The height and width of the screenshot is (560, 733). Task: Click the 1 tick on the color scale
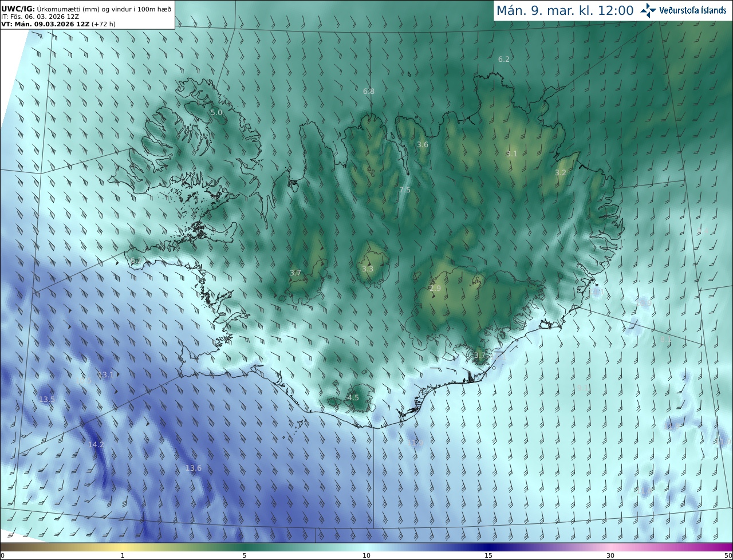[123, 555]
